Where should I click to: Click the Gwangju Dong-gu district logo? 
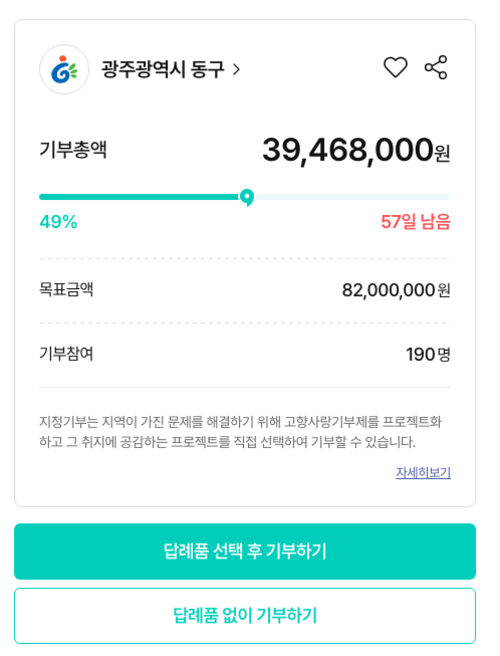(x=64, y=69)
